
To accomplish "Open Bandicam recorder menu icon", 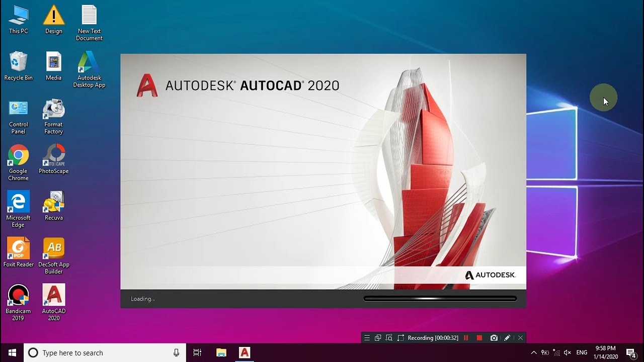I will tap(367, 338).
